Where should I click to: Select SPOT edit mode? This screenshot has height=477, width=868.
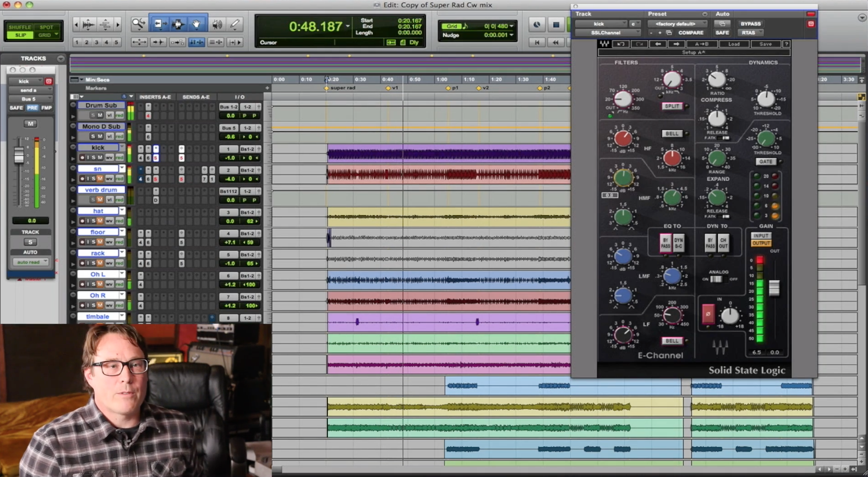[x=46, y=27]
